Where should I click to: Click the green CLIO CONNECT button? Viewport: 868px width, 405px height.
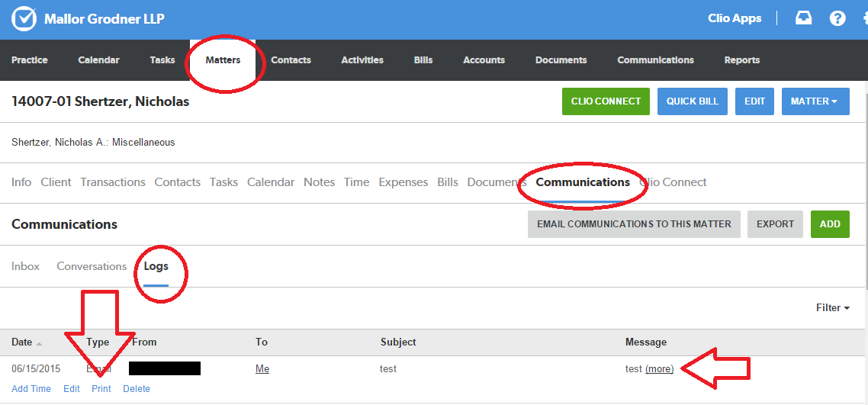[606, 101]
